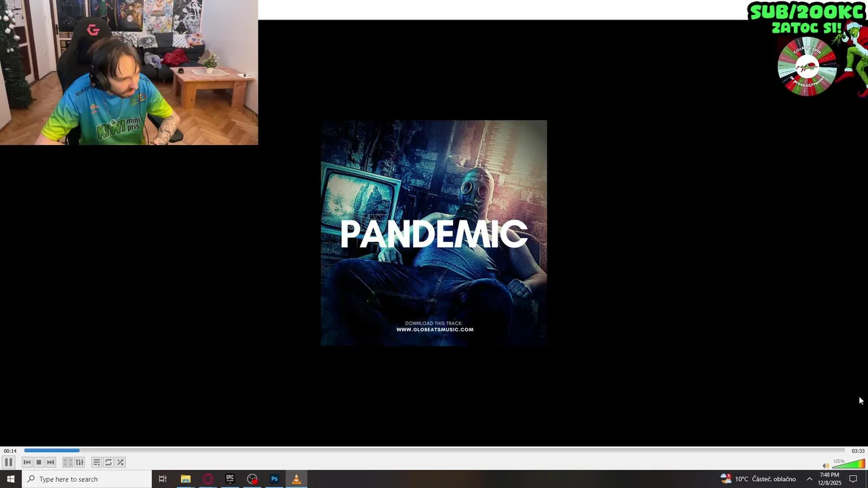Screen dimensions: 868x488
Task: Open the Windows Start menu
Action: 10,479
